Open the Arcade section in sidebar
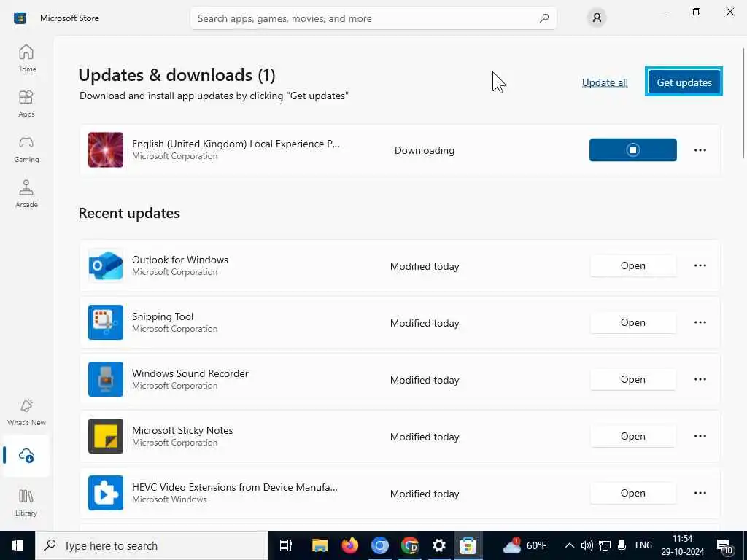Image resolution: width=747 pixels, height=560 pixels. (26, 194)
